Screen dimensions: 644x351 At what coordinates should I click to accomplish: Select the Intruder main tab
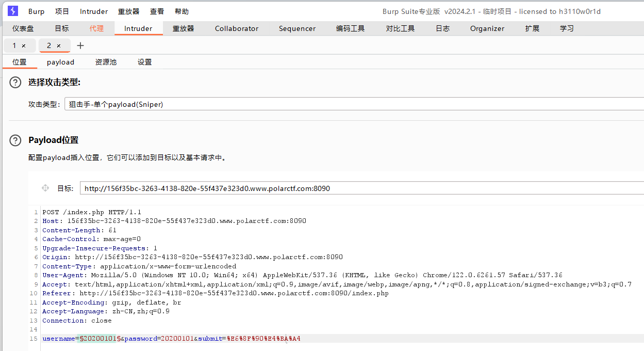[x=138, y=28]
